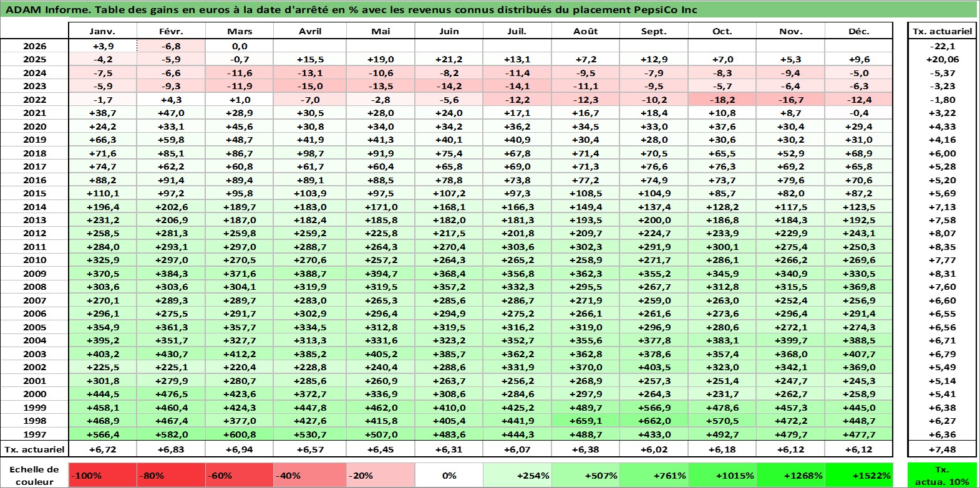Click the ADAM Informe title banner
980x488 pixels.
(489, 9)
